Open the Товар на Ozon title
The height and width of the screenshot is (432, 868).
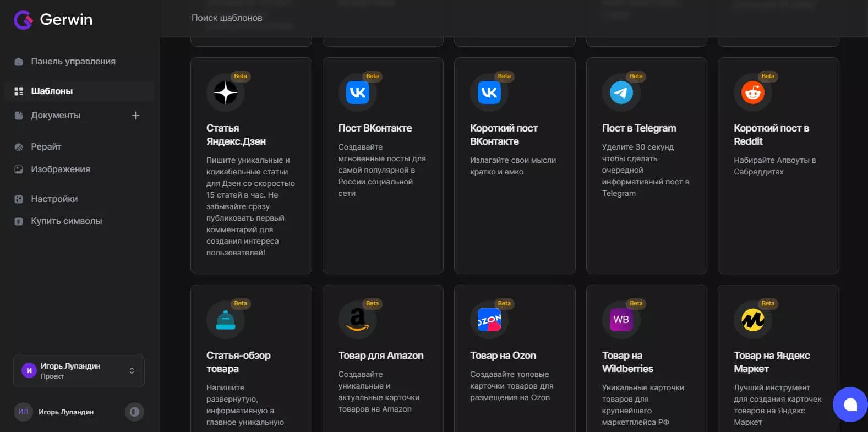pos(503,356)
